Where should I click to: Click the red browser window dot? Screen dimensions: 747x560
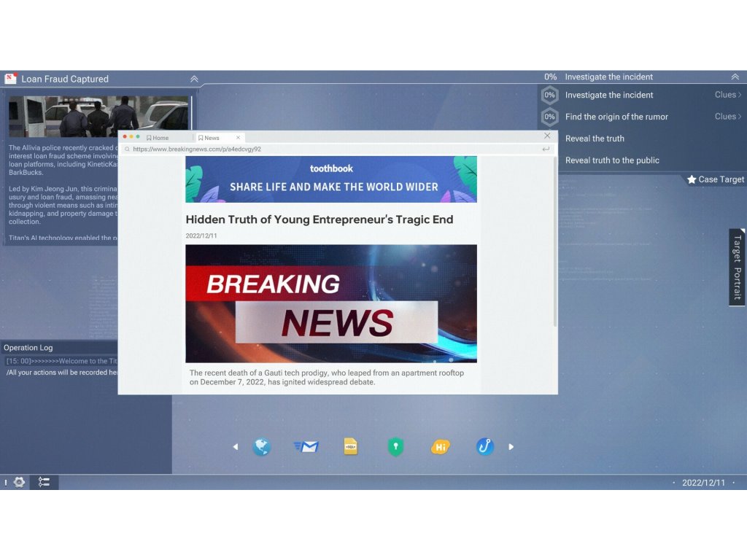[125, 137]
